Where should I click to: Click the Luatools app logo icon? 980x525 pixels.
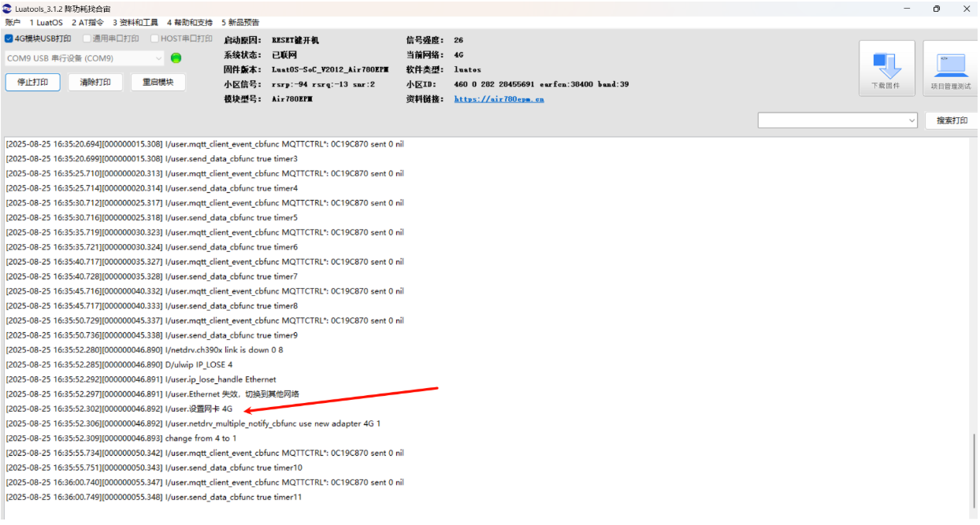click(x=7, y=8)
